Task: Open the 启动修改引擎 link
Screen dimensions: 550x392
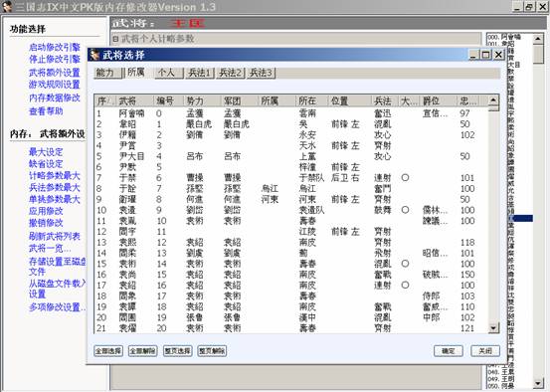Action: pyautogui.click(x=55, y=47)
